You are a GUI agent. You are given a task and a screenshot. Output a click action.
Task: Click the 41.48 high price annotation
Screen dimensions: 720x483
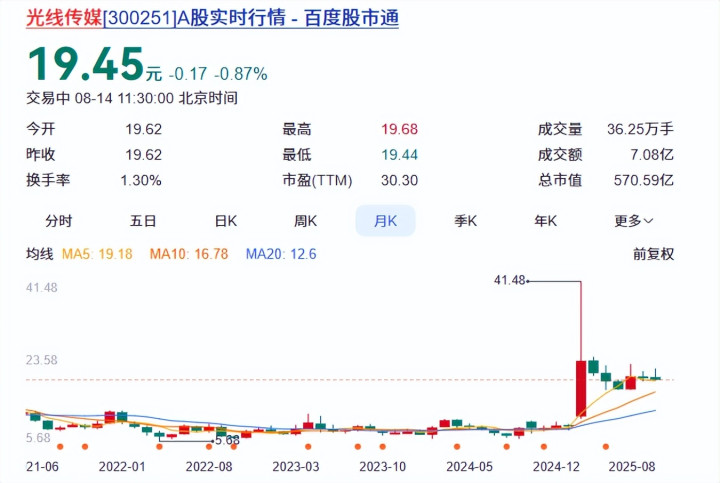point(509,280)
